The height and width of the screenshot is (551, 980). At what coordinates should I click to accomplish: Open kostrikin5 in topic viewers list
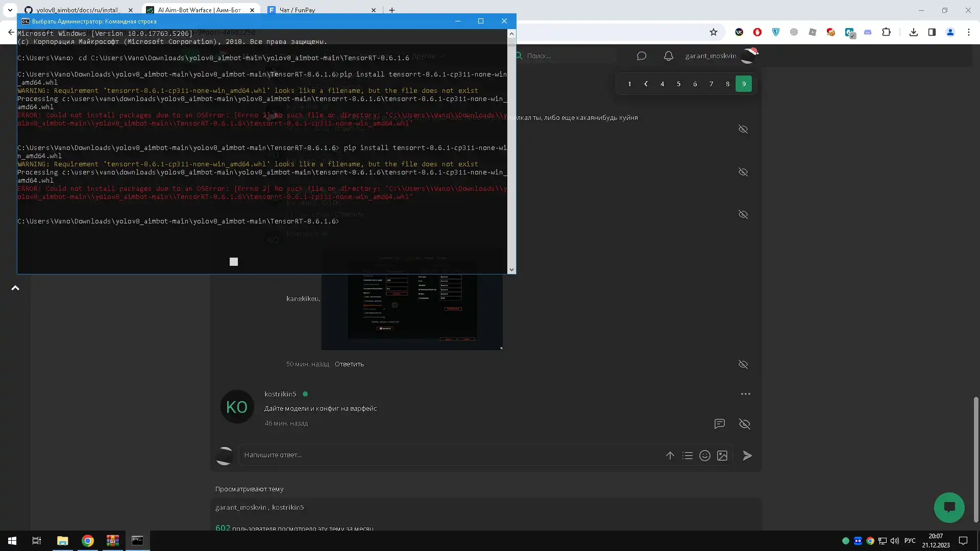[x=288, y=507]
